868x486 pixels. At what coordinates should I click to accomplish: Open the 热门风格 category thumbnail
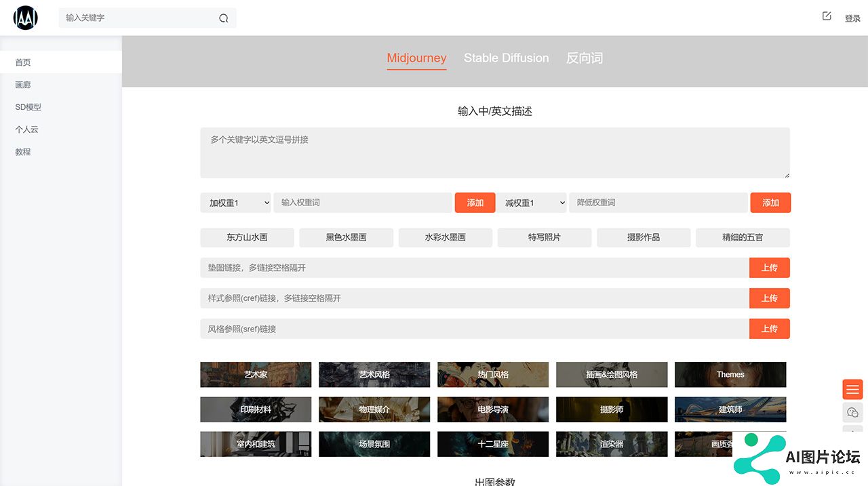point(493,374)
